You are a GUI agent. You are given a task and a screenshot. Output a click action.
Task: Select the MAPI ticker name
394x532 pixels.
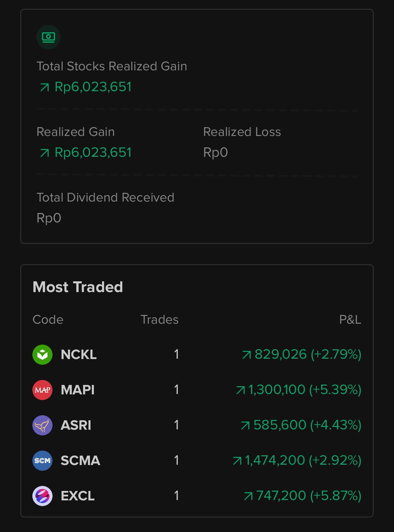point(78,390)
